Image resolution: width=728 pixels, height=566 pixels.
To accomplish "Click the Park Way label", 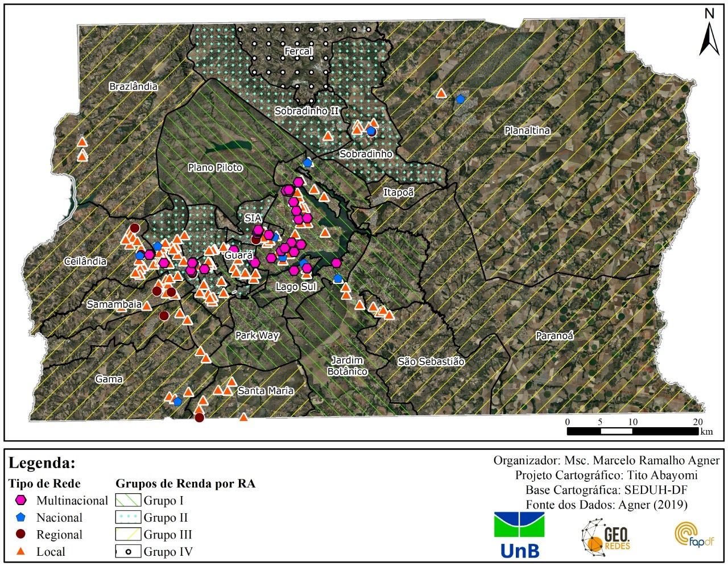I will 257,335.
